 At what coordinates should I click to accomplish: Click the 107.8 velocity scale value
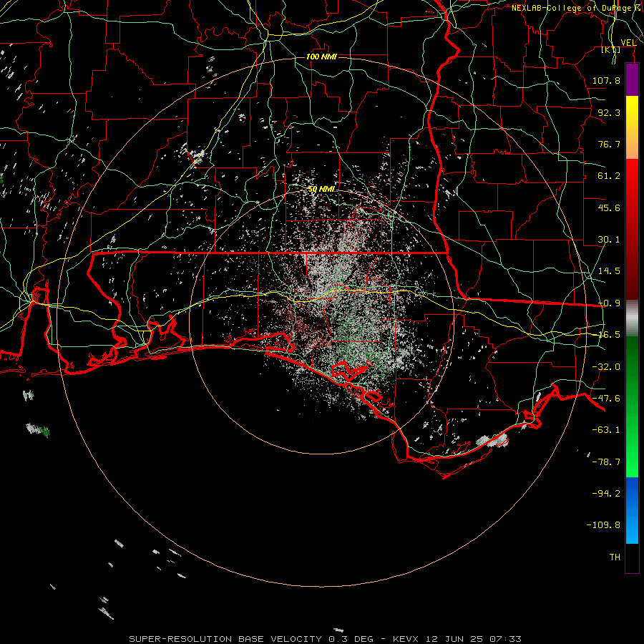tap(606, 80)
